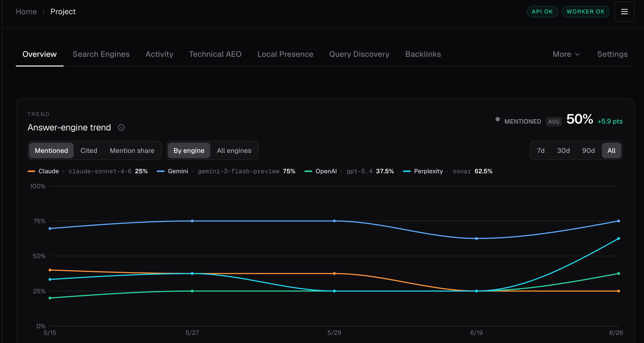Switch to All engines view

coord(234,151)
